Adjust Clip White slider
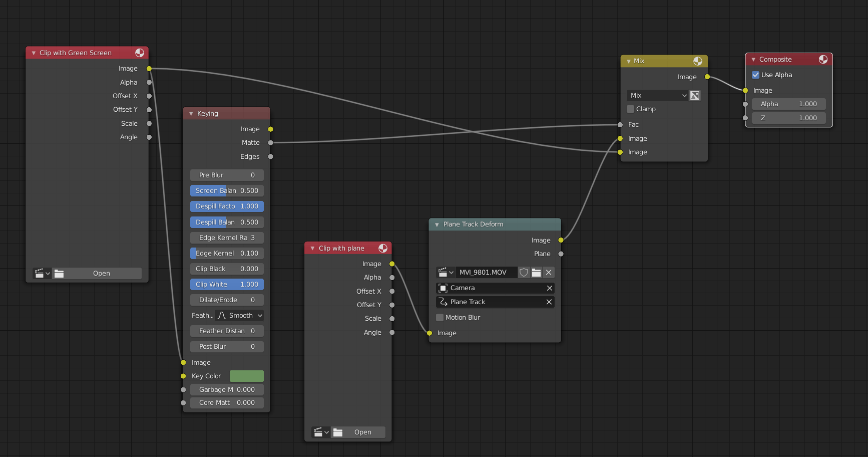The height and width of the screenshot is (457, 868). [227, 285]
